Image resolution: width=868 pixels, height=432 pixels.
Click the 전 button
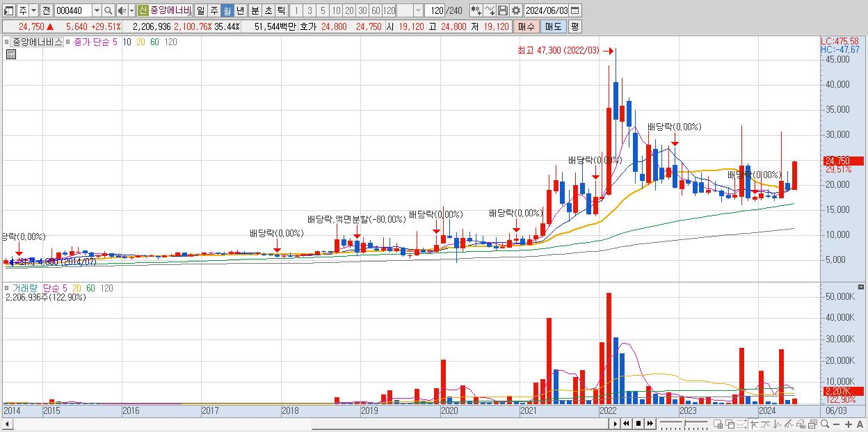click(46, 10)
